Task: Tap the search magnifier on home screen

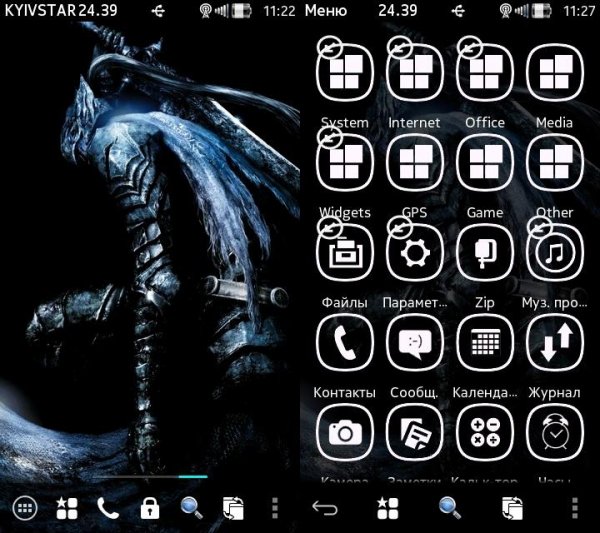Action: pos(191,508)
